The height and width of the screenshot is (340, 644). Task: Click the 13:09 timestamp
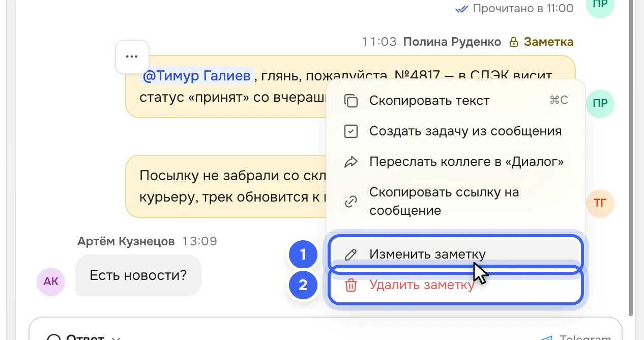[200, 241]
